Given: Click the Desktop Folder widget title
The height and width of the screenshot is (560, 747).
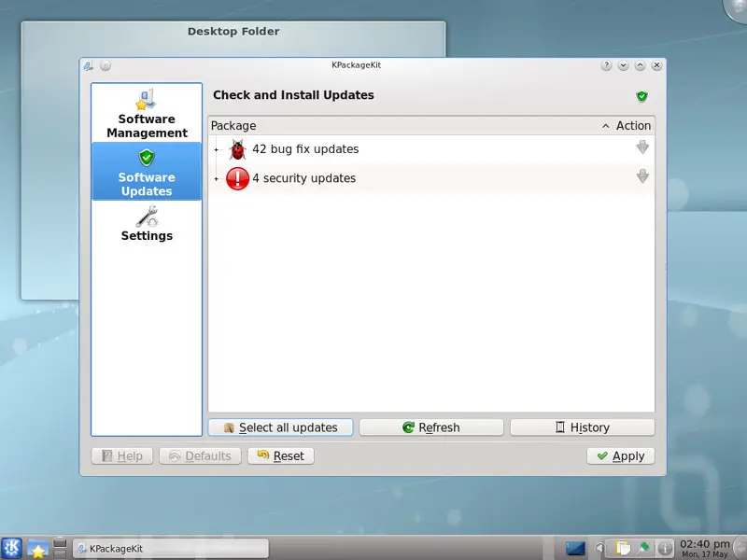Looking at the screenshot, I should click(233, 32).
